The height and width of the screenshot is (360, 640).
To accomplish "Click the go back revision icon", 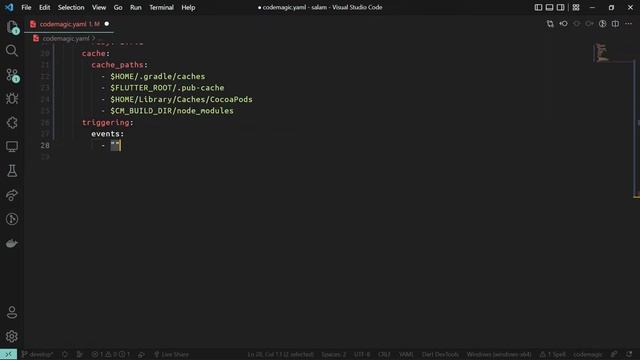I will coord(563,24).
